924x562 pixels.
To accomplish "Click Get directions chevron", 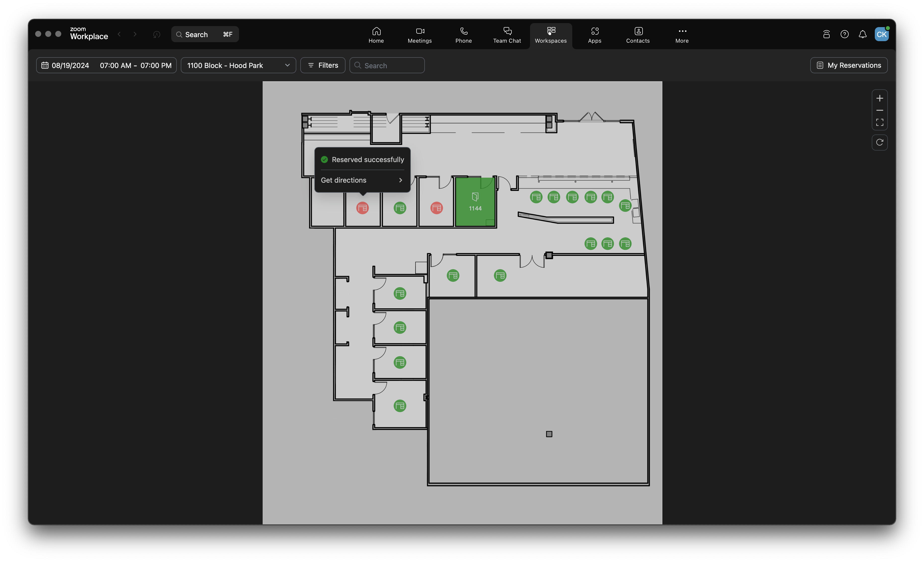I will [400, 180].
